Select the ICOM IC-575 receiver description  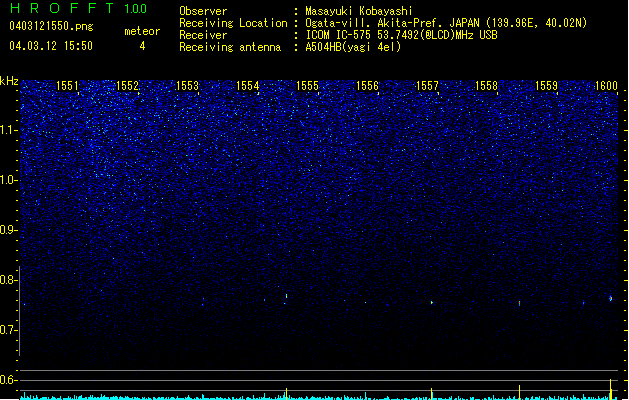401,35
